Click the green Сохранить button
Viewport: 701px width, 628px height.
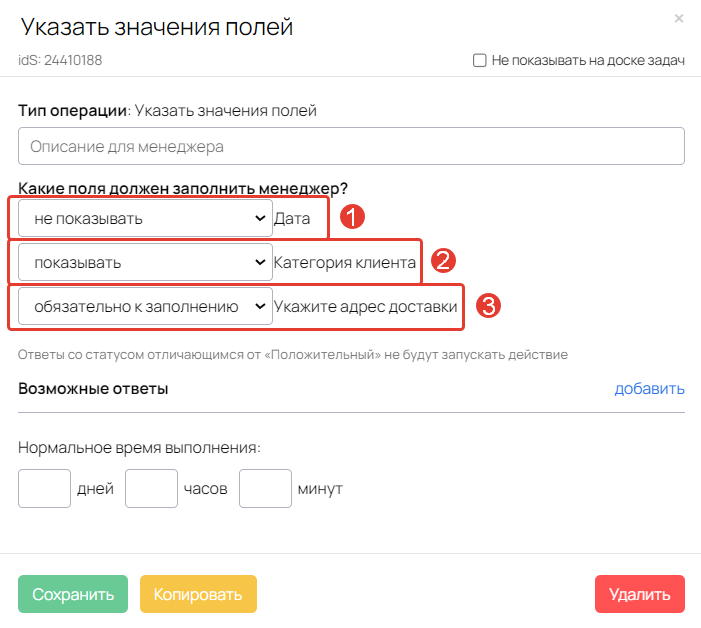(73, 594)
